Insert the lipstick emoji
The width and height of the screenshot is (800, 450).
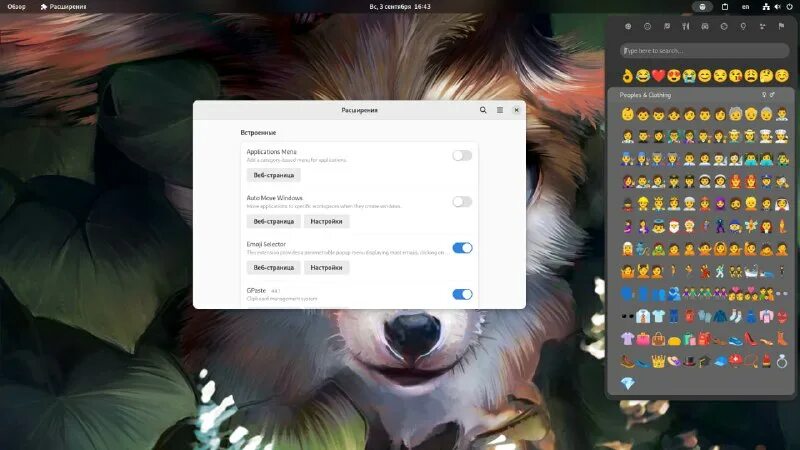[x=766, y=362]
